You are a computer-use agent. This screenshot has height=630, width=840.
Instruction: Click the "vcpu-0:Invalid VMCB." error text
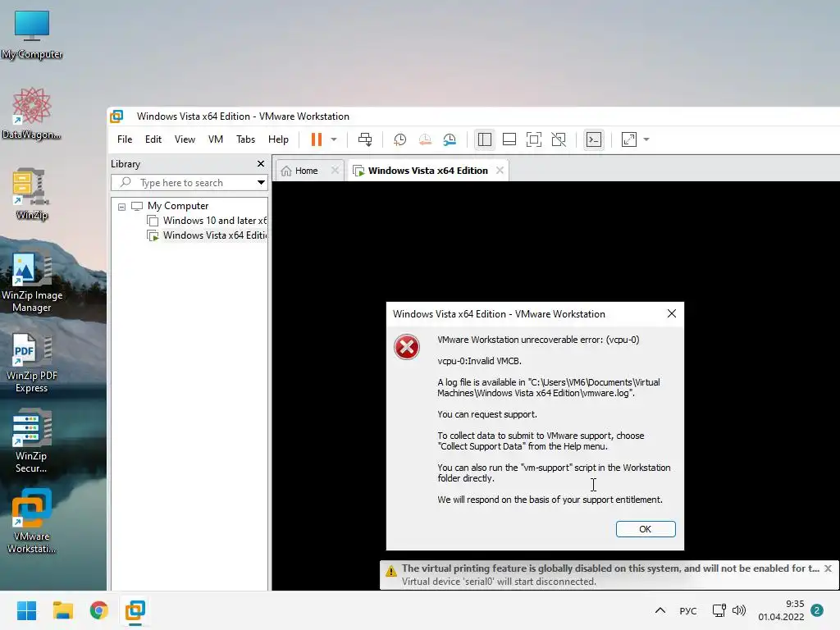[x=479, y=361]
